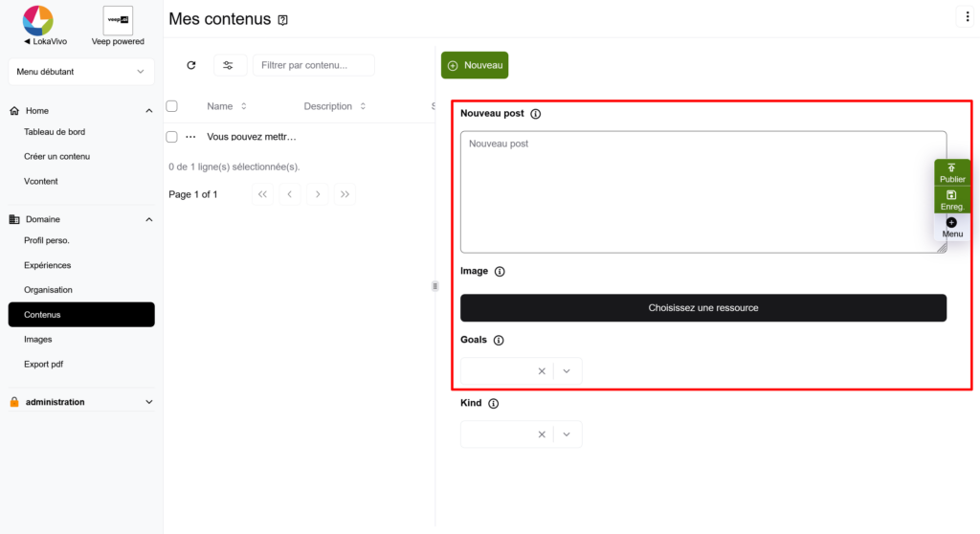Viewport: 980px width, 534px height.
Task: Click the info icon next to Image
Action: point(500,272)
